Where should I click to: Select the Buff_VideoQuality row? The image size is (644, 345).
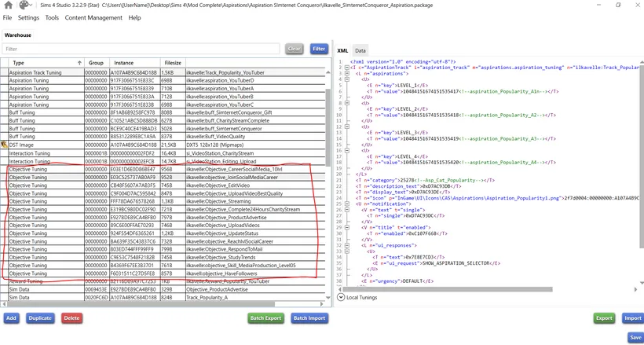163,137
